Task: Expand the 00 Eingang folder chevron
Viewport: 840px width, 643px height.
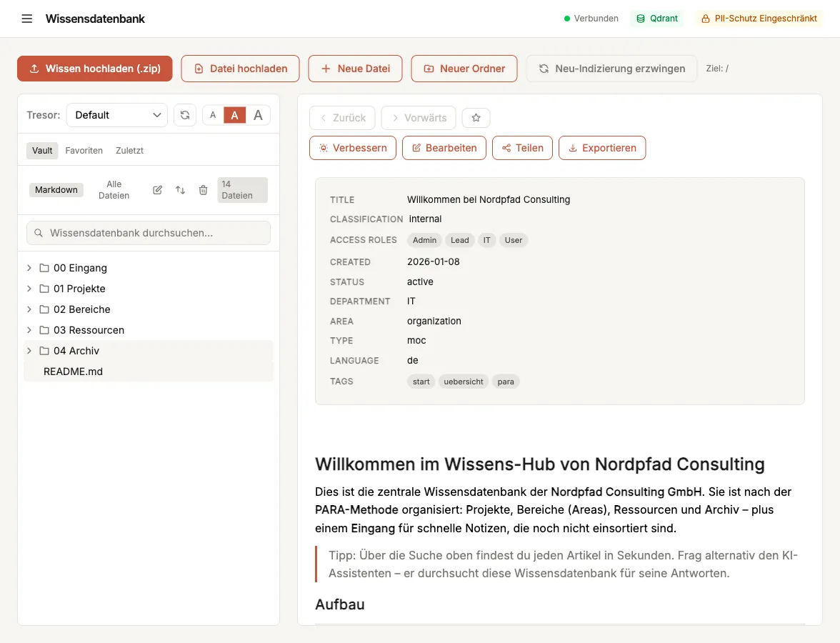Action: 29,268
